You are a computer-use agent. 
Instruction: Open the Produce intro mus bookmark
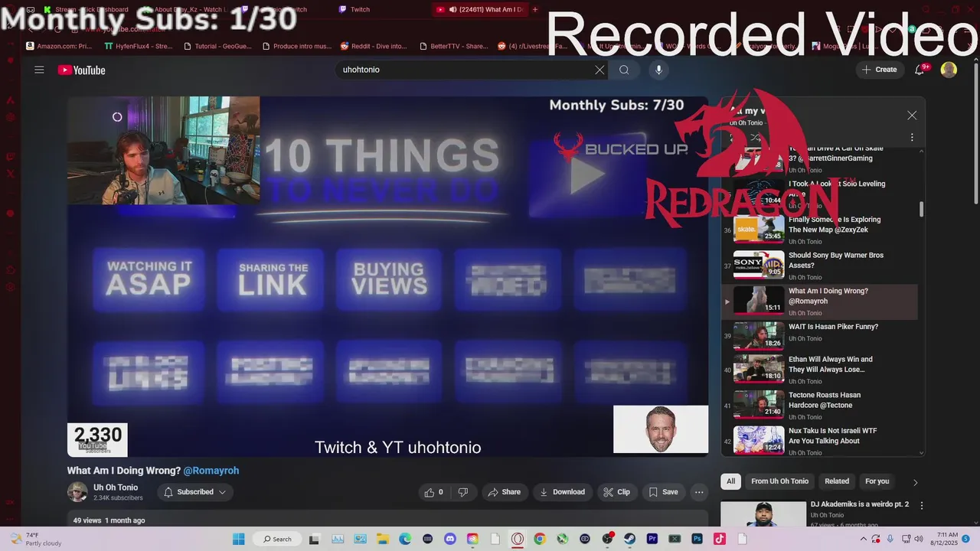pos(297,46)
